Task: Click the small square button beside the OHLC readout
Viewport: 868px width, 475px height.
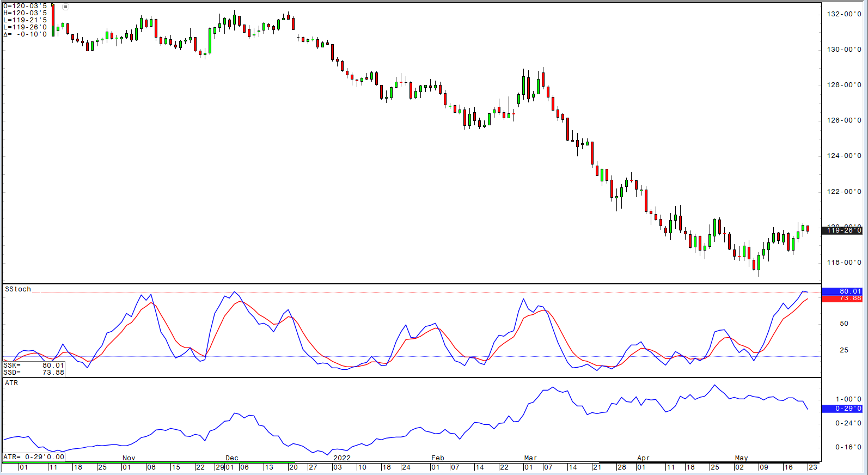Action: coord(65,7)
